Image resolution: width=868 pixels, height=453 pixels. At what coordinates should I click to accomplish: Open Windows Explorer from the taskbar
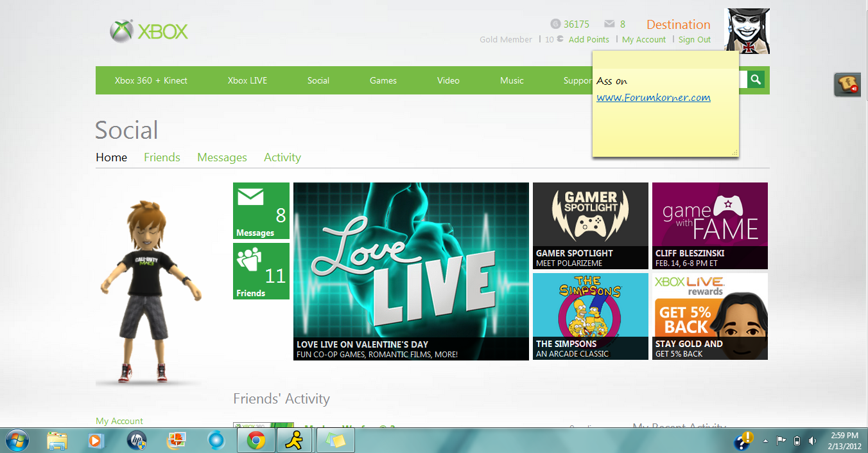click(57, 441)
